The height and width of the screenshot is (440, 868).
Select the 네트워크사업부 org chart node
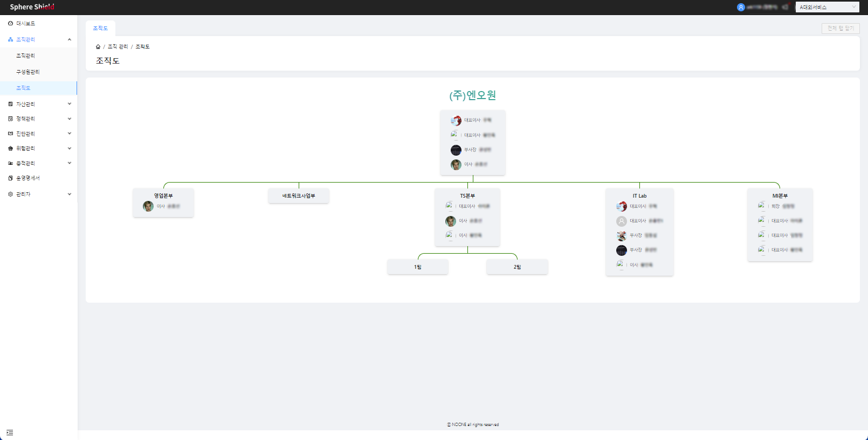click(x=299, y=196)
